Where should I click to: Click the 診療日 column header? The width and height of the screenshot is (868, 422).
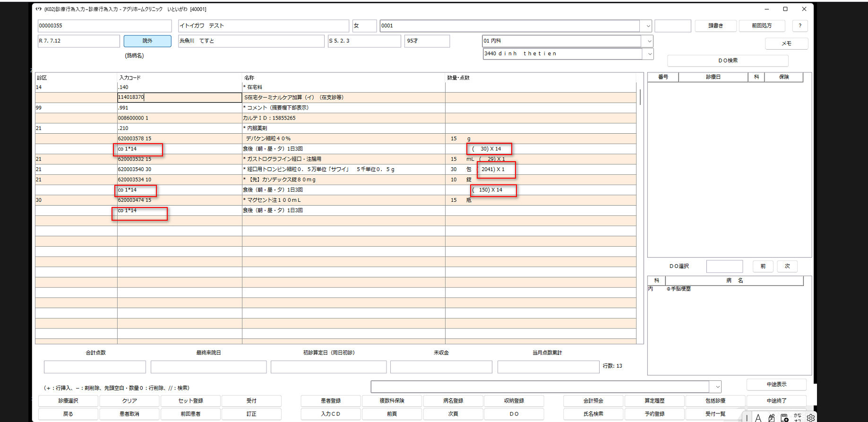(713, 77)
